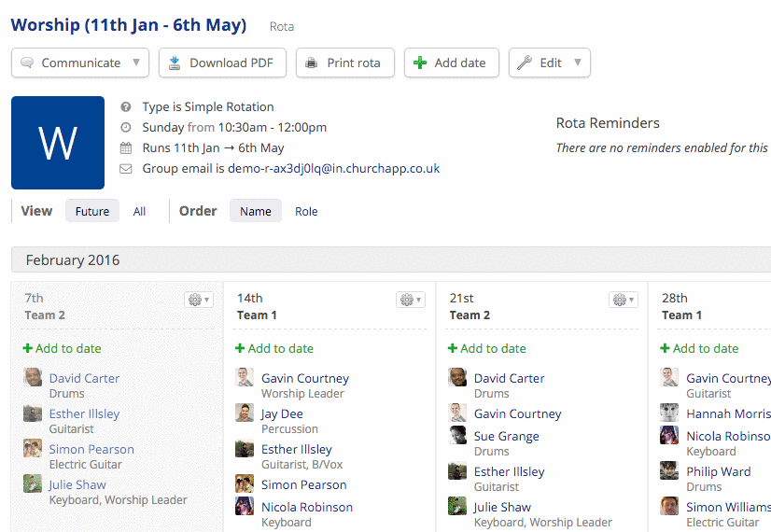Click the download icon on Download PDF
The width and height of the screenshot is (771, 532).
tap(175, 63)
